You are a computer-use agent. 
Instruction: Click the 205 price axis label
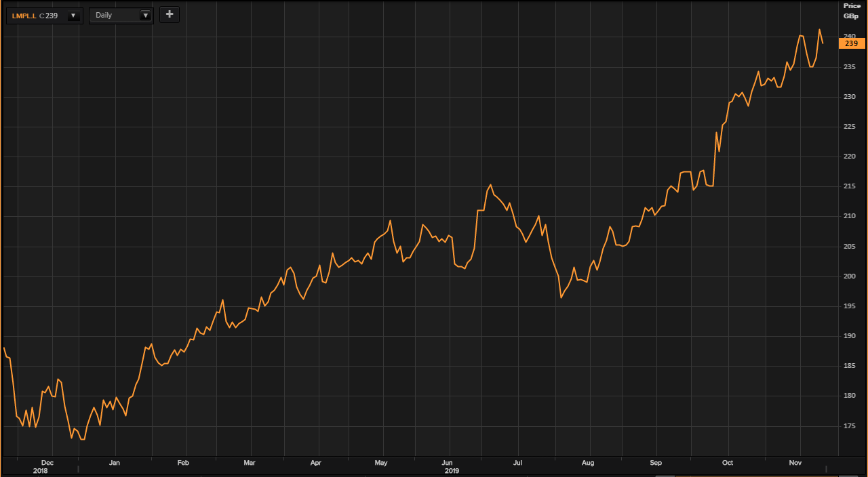pyautogui.click(x=850, y=247)
